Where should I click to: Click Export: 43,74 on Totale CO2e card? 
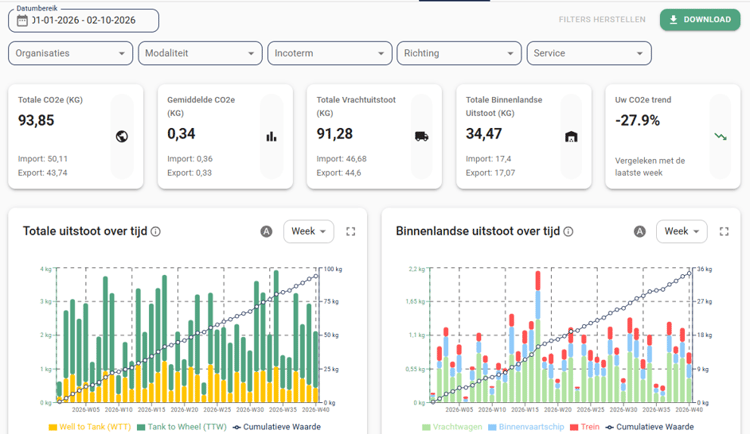click(x=43, y=173)
